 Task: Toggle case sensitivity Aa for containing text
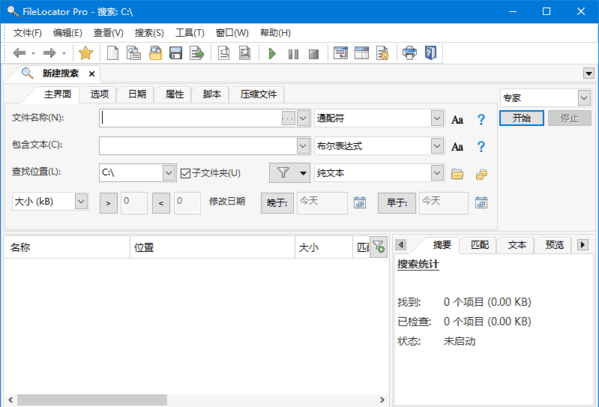coord(457,146)
